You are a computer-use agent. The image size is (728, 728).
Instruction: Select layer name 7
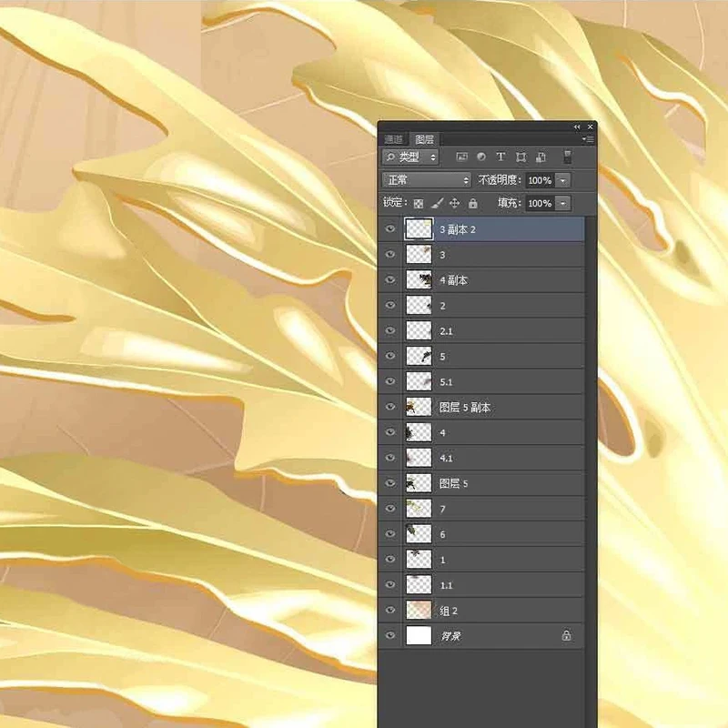[x=442, y=510]
